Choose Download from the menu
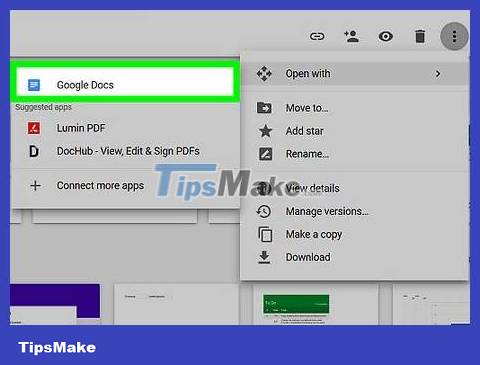Screen dimensions: 480x365 (x=355, y=257)
